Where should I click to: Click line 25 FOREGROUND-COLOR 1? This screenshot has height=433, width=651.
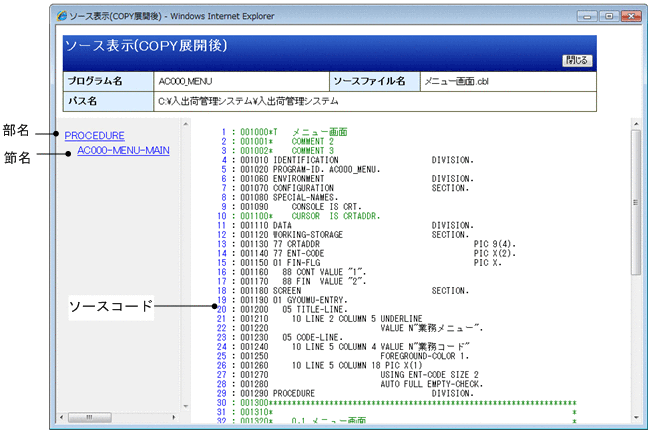tap(425, 356)
